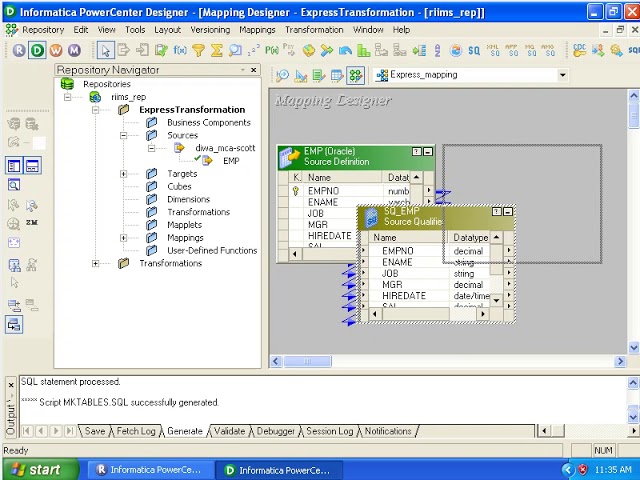Add a Lookup transformation icon
The width and height of the screenshot is (640, 480).
(x=235, y=50)
